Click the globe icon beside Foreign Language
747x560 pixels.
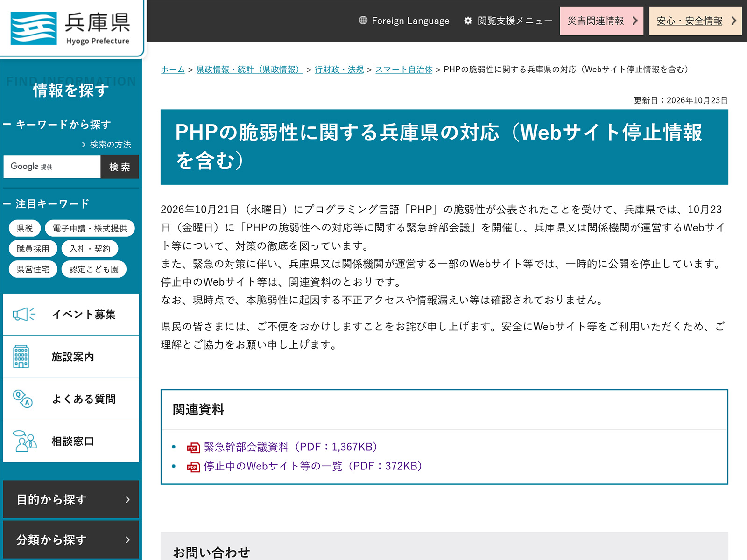point(363,20)
